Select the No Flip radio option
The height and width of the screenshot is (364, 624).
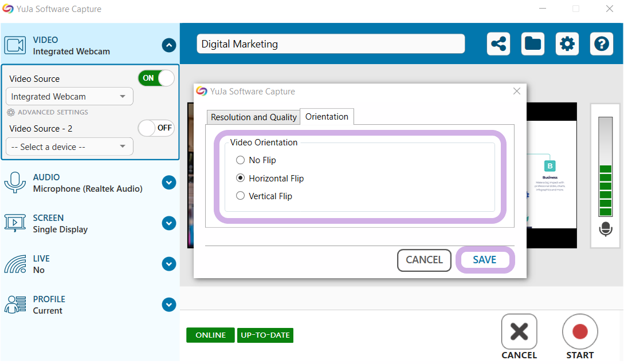click(x=241, y=160)
